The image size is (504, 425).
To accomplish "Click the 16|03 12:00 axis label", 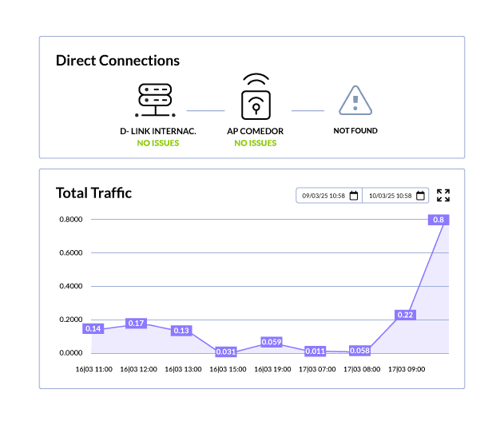I will [138, 369].
